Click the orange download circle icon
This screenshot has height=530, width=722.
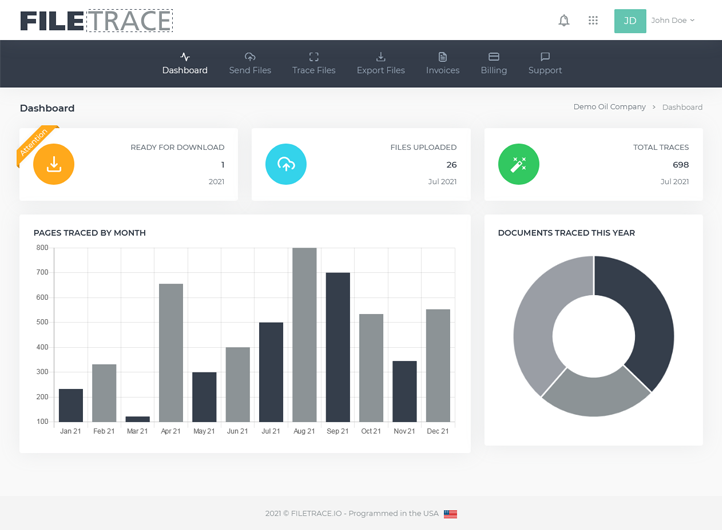[x=54, y=164]
